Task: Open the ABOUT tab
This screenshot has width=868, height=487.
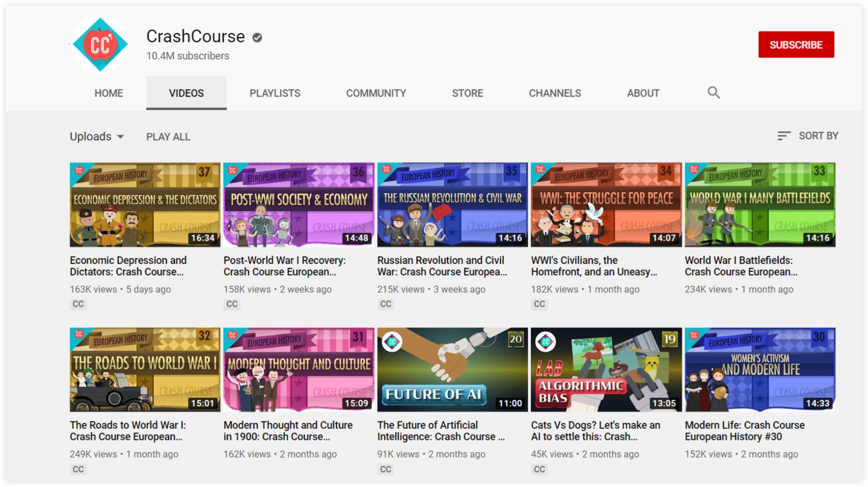Action: click(x=643, y=93)
